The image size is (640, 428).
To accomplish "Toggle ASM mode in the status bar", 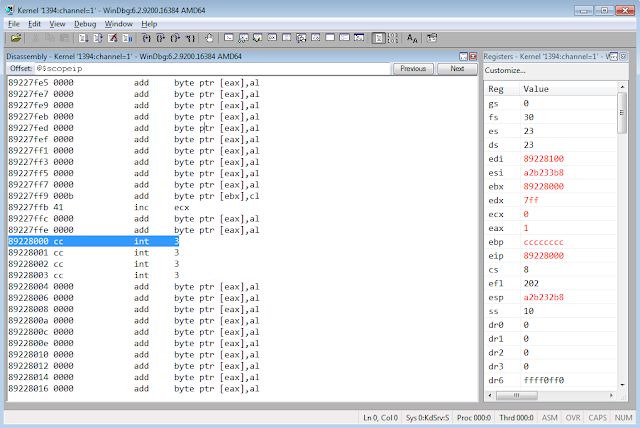I will pos(551,416).
